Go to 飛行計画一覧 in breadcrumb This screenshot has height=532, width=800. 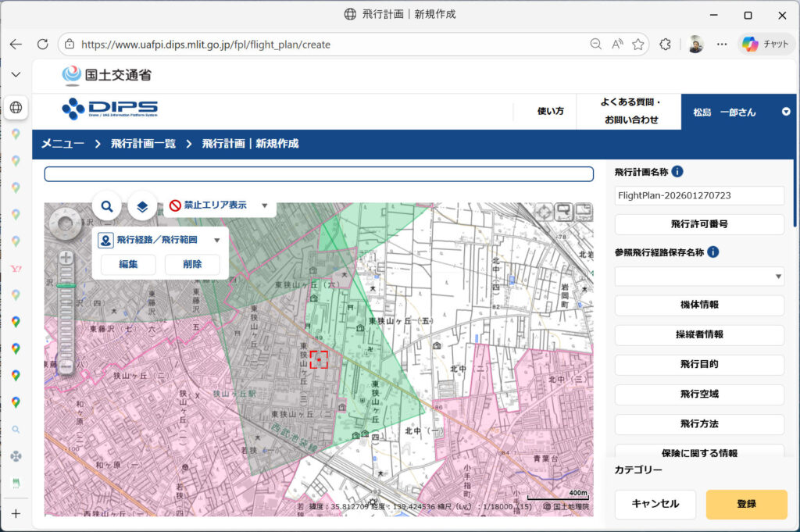click(143, 144)
